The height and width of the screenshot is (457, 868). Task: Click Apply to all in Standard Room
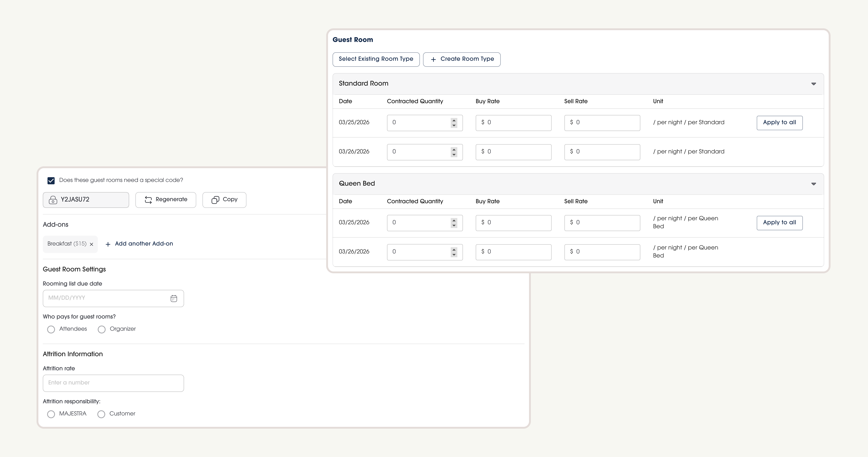click(779, 123)
